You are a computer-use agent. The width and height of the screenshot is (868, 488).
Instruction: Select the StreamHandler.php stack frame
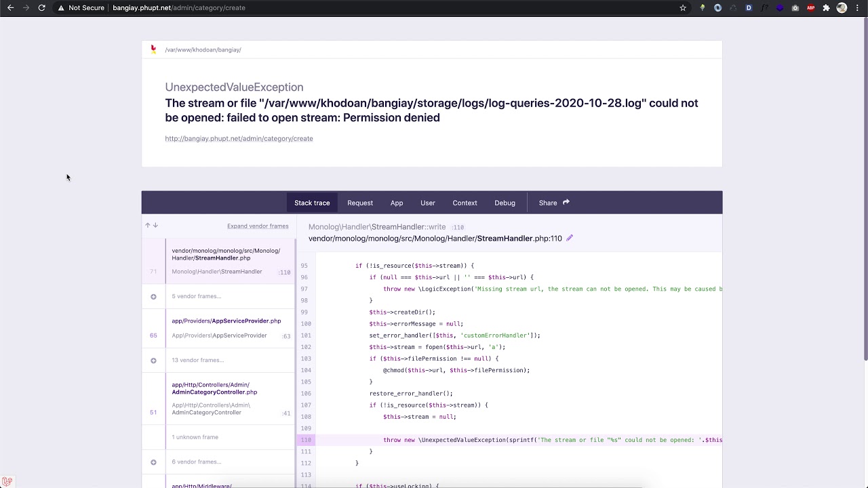(x=218, y=261)
